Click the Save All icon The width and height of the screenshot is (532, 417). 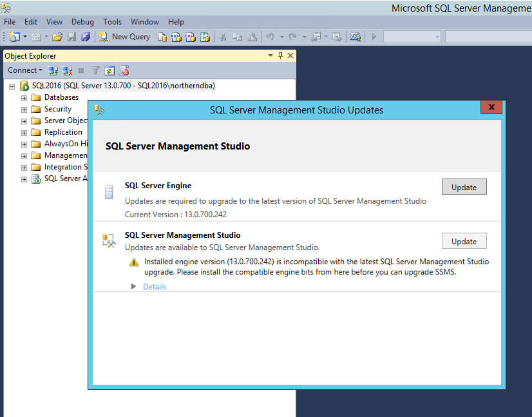tap(86, 37)
